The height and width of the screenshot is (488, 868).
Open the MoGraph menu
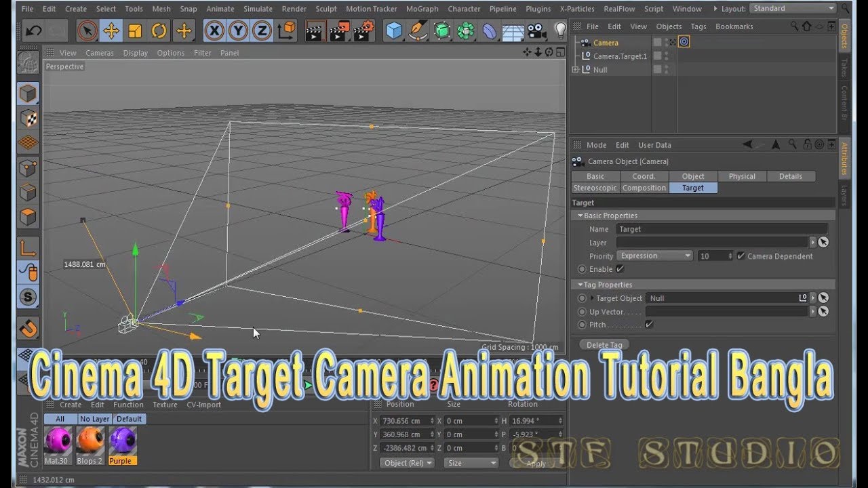(x=422, y=9)
